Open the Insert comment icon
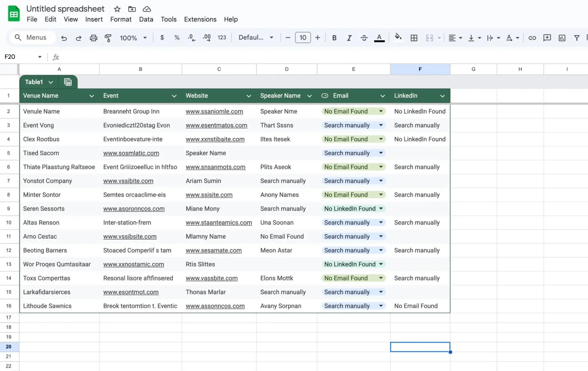This screenshot has width=588, height=371. [x=547, y=38]
